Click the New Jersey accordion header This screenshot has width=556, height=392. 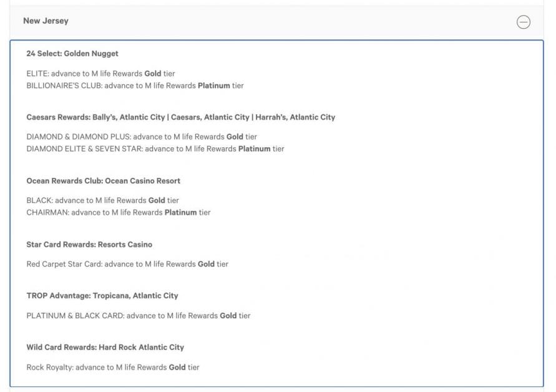pyautogui.click(x=276, y=21)
